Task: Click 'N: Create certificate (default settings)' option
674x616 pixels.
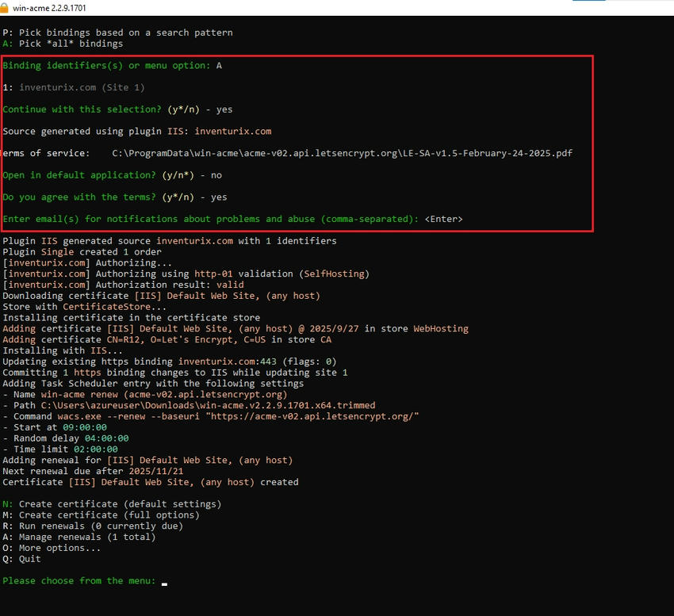Action: click(112, 504)
